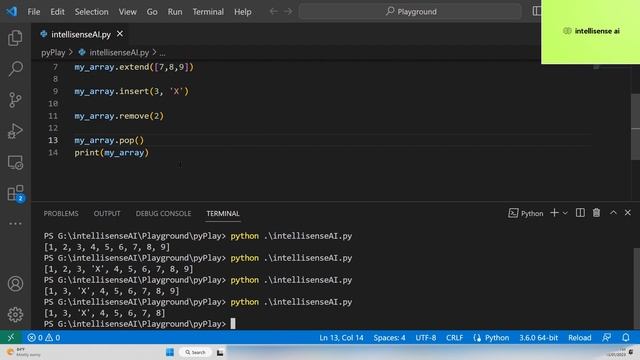Viewport: 640px width, 360px height.
Task: Click code line print(my_array)
Action: pyautogui.click(x=111, y=152)
